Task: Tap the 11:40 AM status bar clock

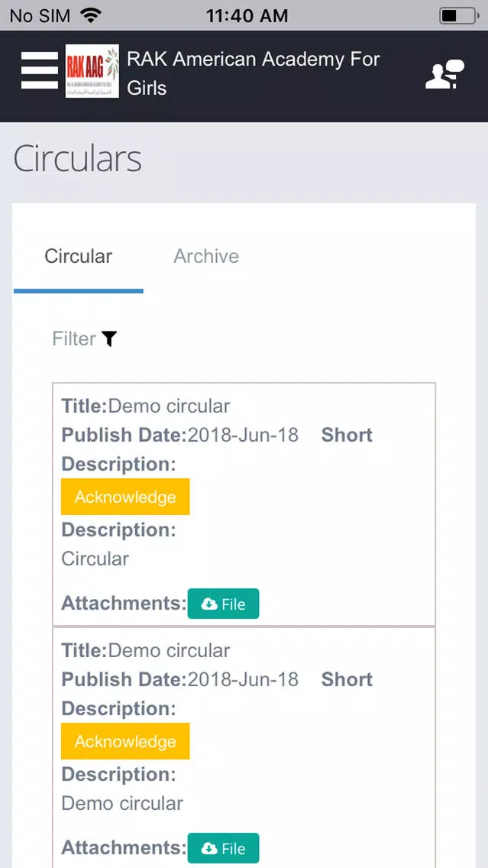Action: tap(247, 15)
